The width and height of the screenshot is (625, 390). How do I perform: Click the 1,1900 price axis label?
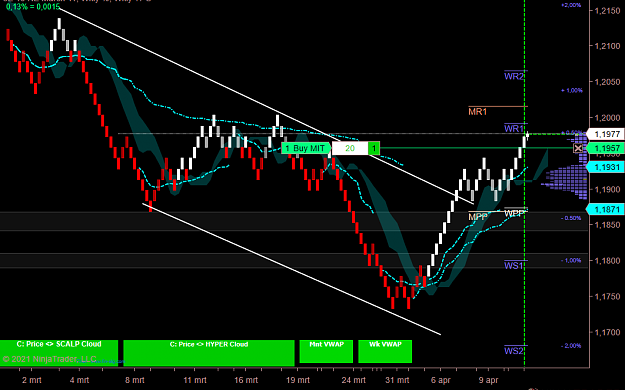tap(607, 189)
